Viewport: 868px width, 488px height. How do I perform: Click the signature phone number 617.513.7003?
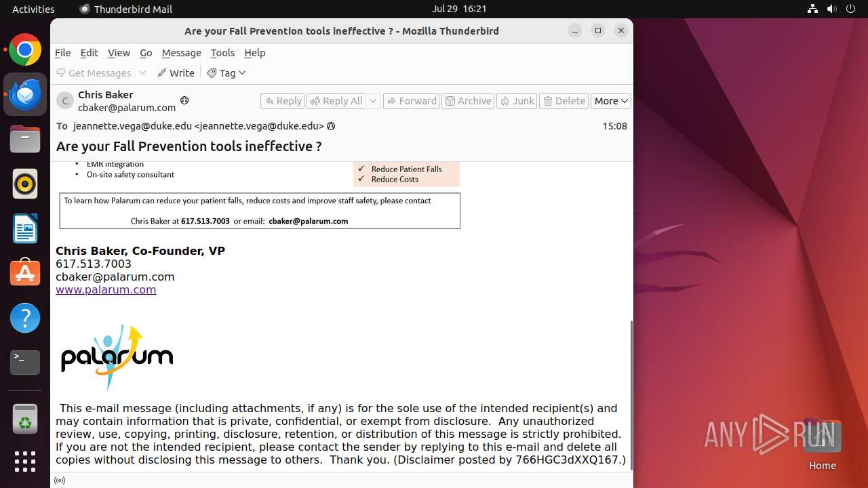94,264
